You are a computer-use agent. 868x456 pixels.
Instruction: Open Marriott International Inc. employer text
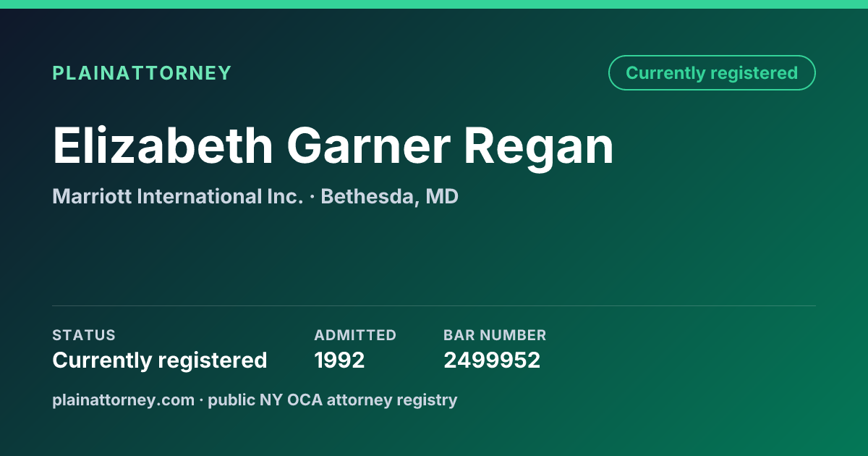(177, 196)
